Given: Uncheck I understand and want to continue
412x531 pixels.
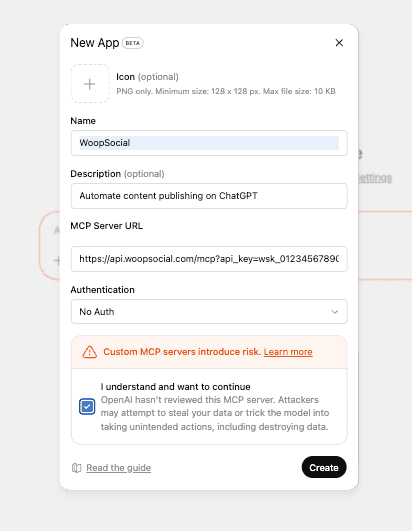Looking at the screenshot, I should (87, 406).
